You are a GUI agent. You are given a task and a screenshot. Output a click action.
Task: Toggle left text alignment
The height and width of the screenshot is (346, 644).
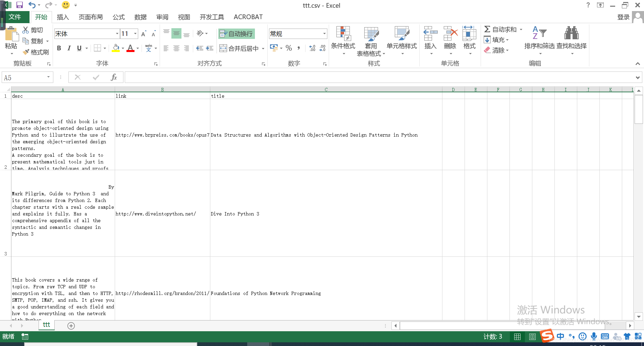pos(166,48)
